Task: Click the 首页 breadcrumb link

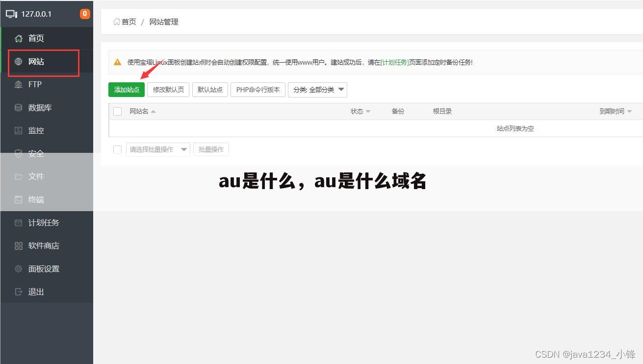Action: point(129,22)
